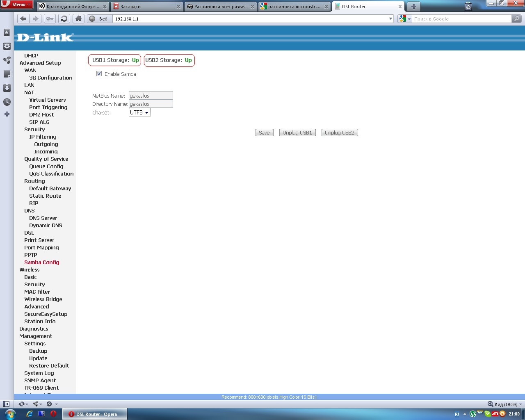
Task: Close the Закладки tab
Action: (x=178, y=7)
